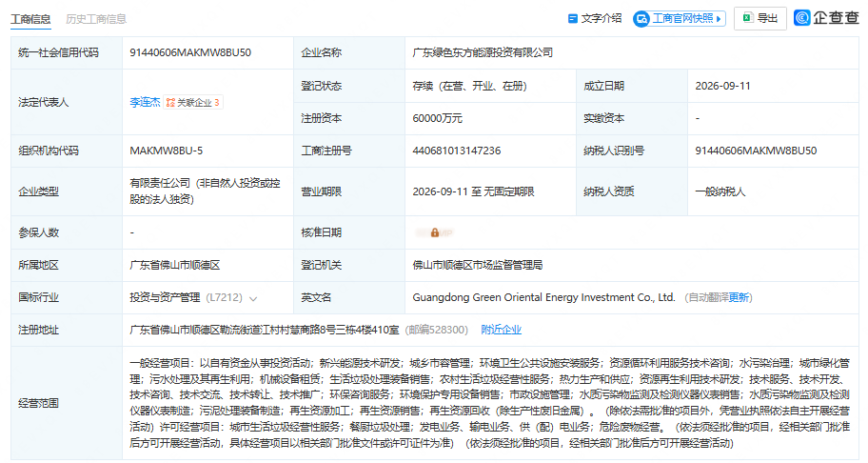Select 存续 registration status value

click(x=469, y=86)
